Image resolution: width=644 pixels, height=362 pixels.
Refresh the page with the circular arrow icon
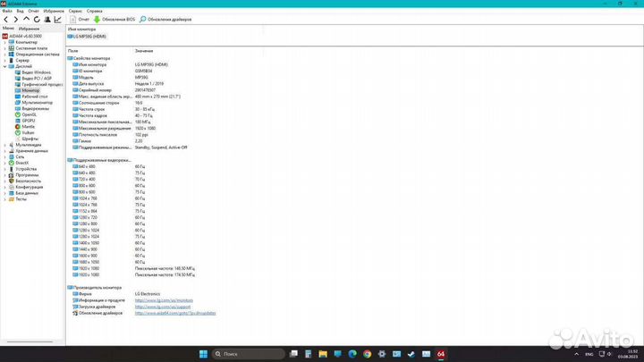pos(37,20)
